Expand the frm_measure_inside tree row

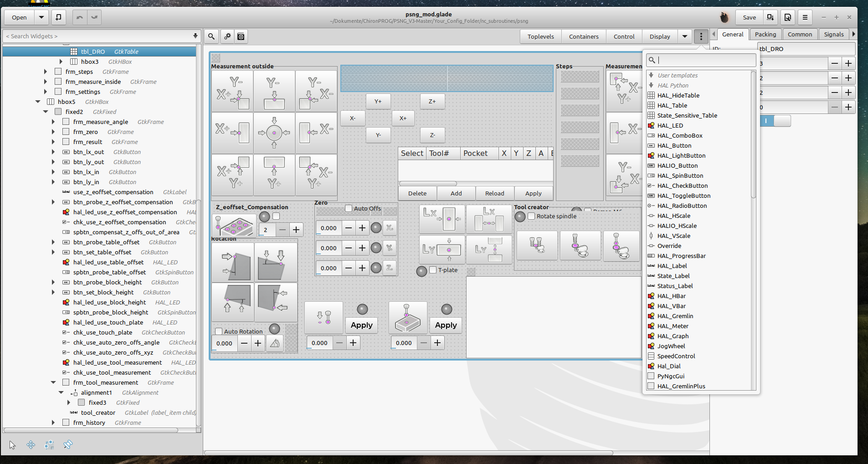coord(46,82)
